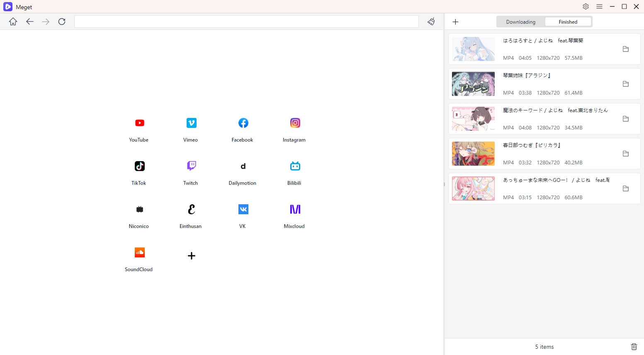
Task: Add a new site shortcut with plus
Action: (x=191, y=256)
